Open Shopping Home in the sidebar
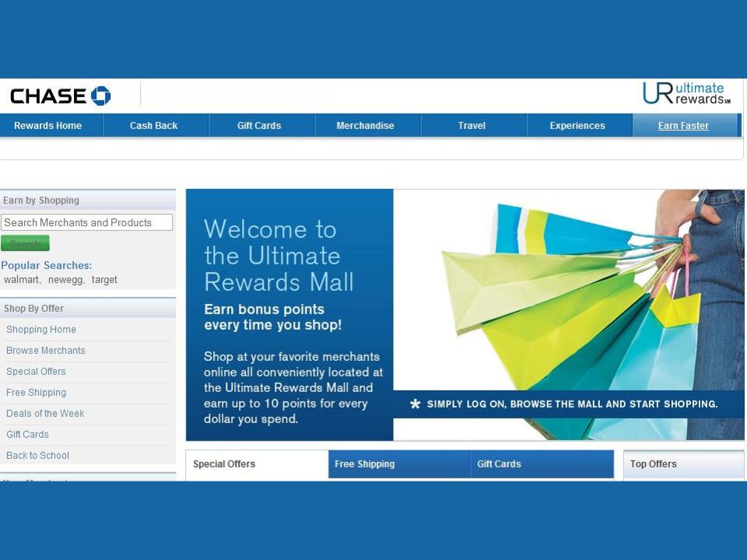 41,330
